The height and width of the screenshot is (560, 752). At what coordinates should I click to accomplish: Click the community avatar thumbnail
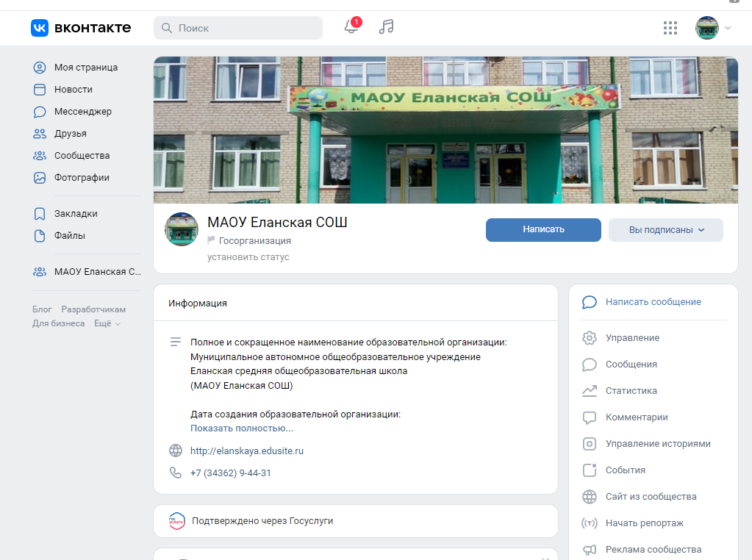click(182, 229)
